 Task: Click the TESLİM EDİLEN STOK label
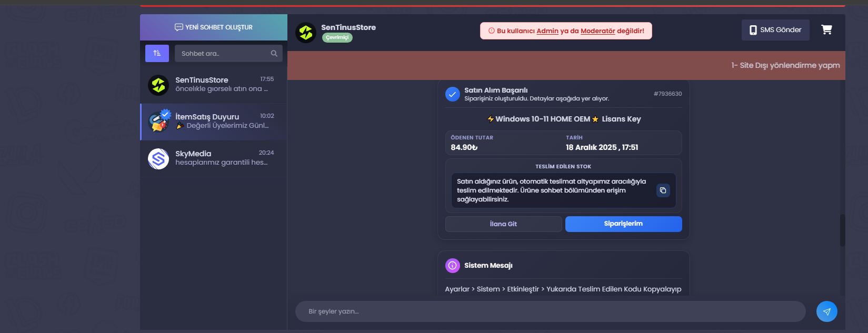pyautogui.click(x=563, y=167)
